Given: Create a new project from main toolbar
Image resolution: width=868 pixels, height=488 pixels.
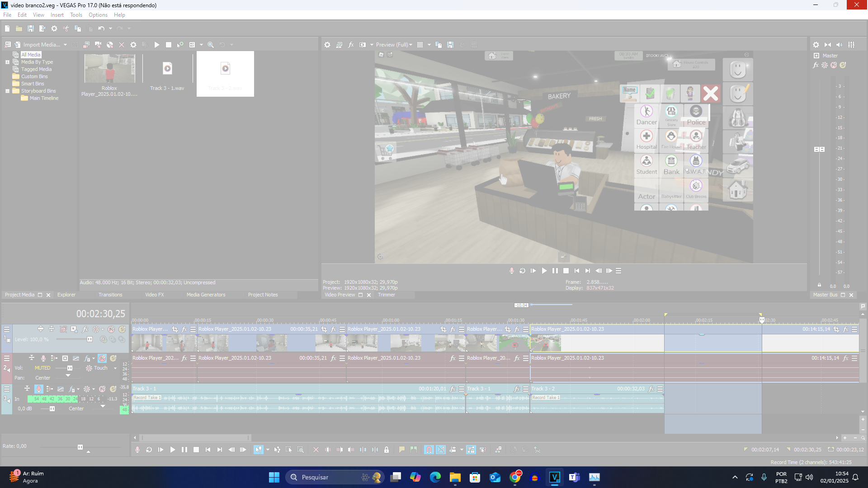Looking at the screenshot, I should tap(7, 28).
